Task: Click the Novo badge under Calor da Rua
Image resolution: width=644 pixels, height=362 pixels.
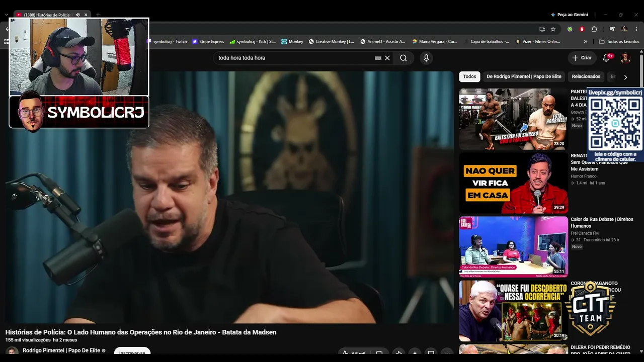Action: click(577, 246)
